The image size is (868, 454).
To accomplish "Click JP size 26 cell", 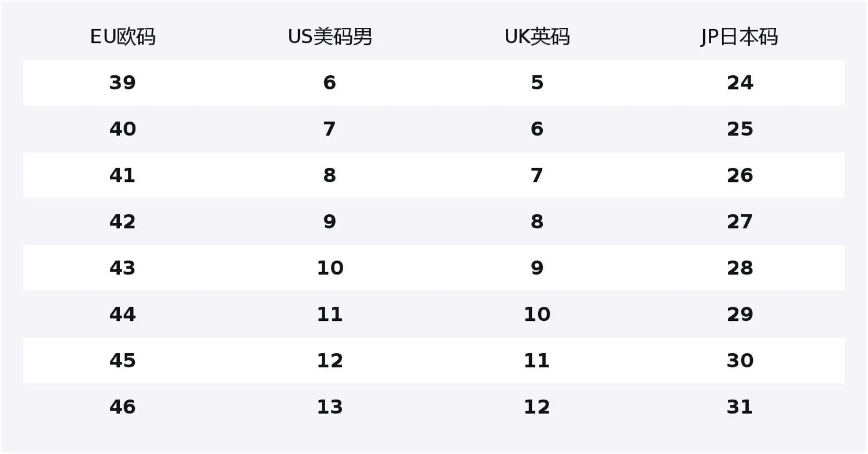I will click(740, 175).
